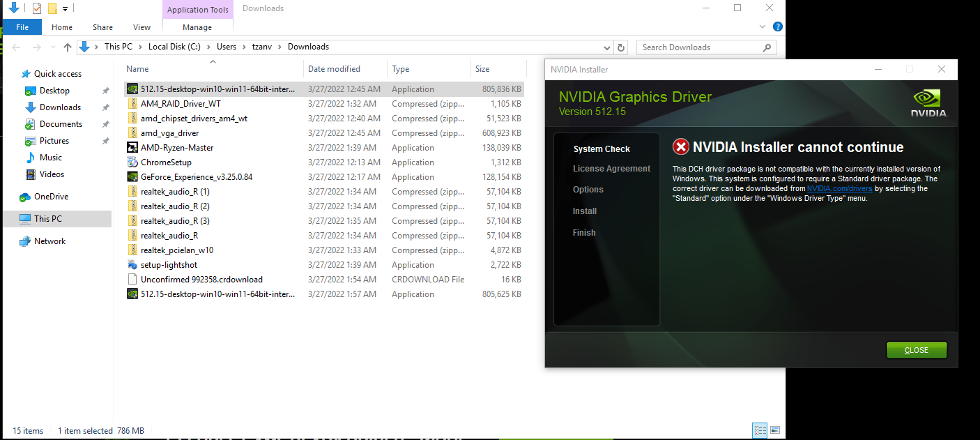980x440 pixels.
Task: Click the New folder icon in title bar
Action: tap(52, 8)
